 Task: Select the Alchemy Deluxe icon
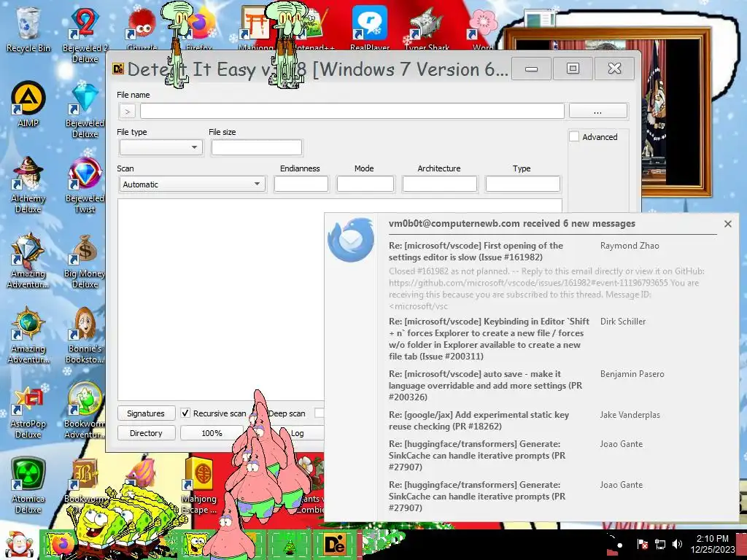(28, 184)
